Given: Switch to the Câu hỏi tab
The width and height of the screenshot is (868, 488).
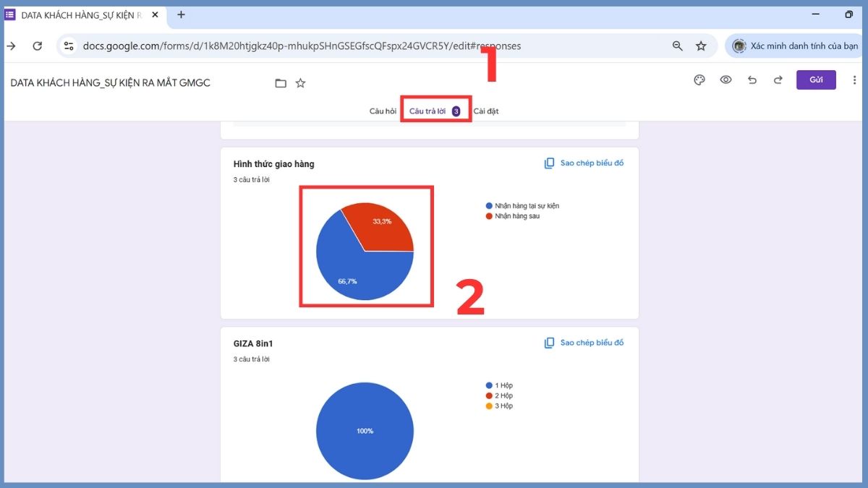Looking at the screenshot, I should 383,111.
